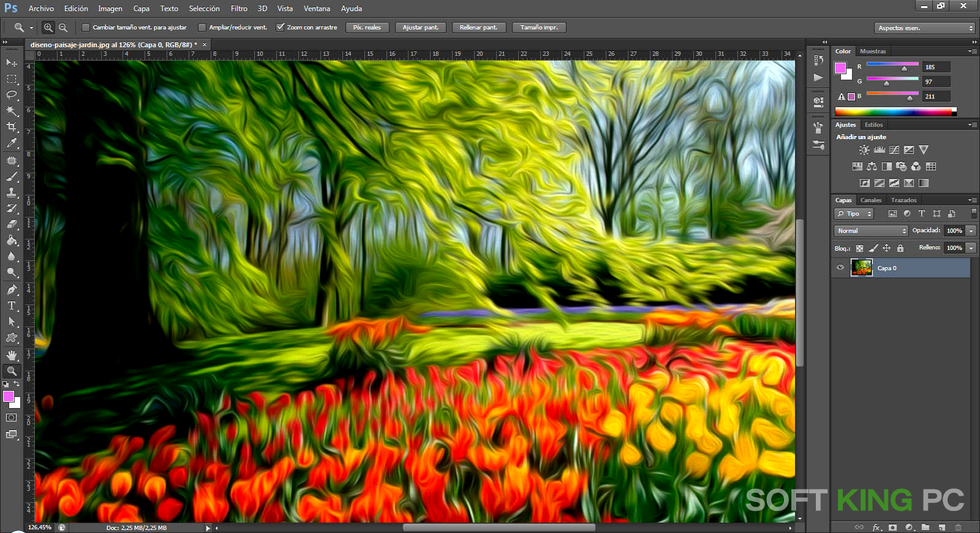Toggle lock image pixels brush icon
This screenshot has width=980, height=533.
click(x=873, y=248)
